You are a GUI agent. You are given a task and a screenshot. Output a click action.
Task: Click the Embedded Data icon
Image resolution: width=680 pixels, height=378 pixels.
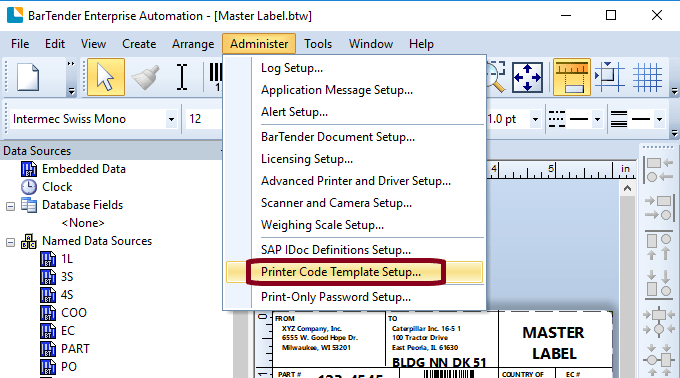click(x=29, y=169)
